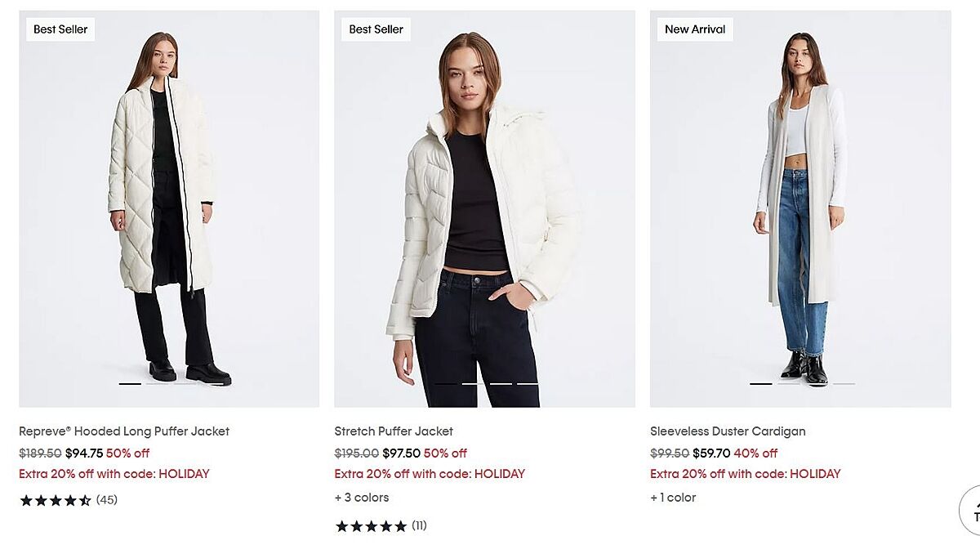The height and width of the screenshot is (545, 980).
Task: Click Best Seller badge on Stretch Puffer Jacket
Action: tap(376, 29)
